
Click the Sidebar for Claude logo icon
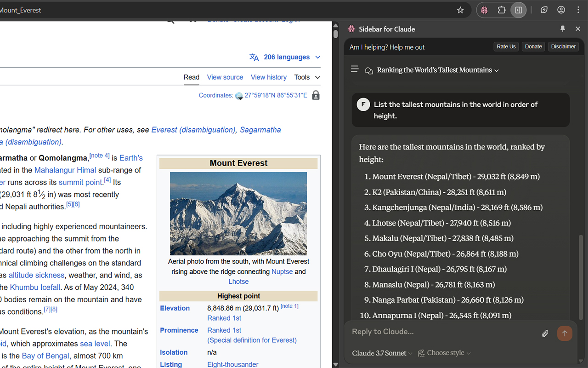point(351,29)
